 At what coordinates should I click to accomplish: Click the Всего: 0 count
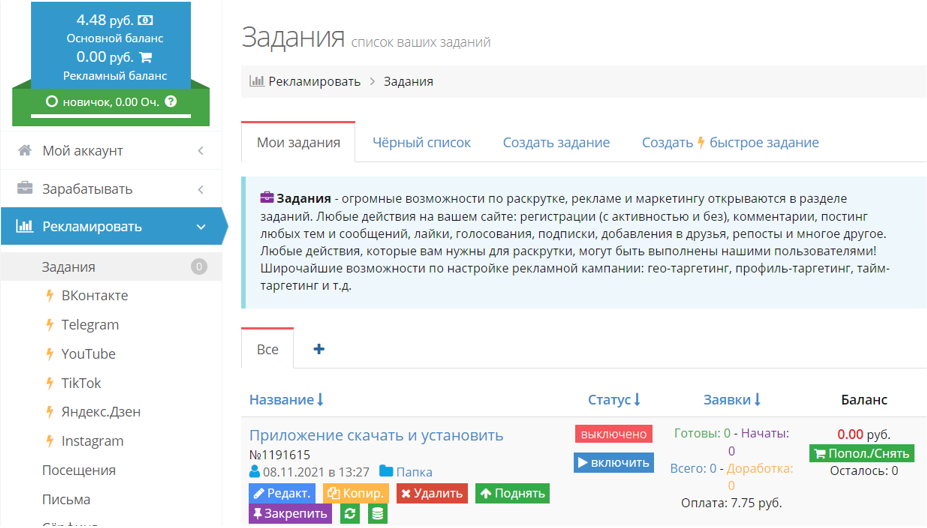tap(693, 468)
